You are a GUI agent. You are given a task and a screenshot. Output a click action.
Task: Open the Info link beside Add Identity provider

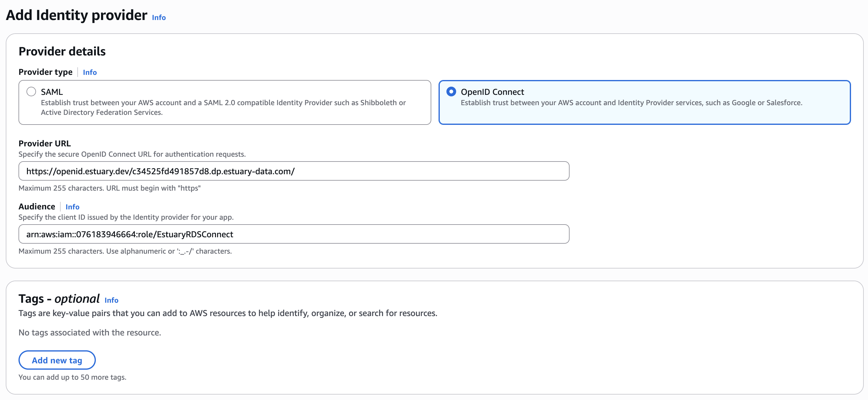point(158,18)
